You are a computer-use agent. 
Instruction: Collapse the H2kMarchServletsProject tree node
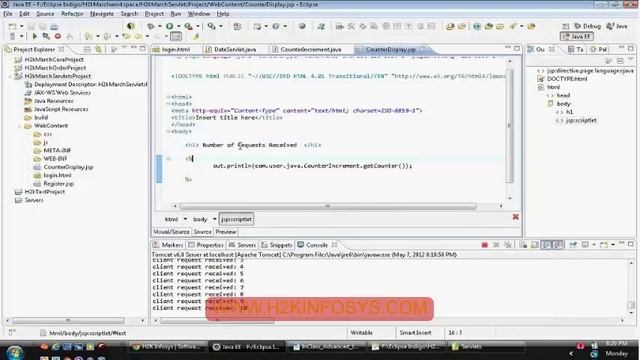(x=10, y=76)
